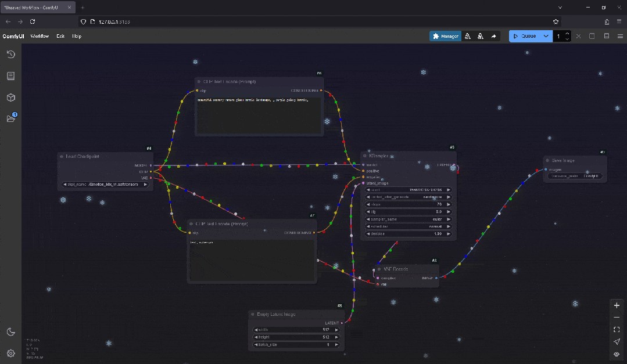This screenshot has width=627, height=364.
Task: Collapse the Load Checkpoint node dot
Action: pos(62,157)
